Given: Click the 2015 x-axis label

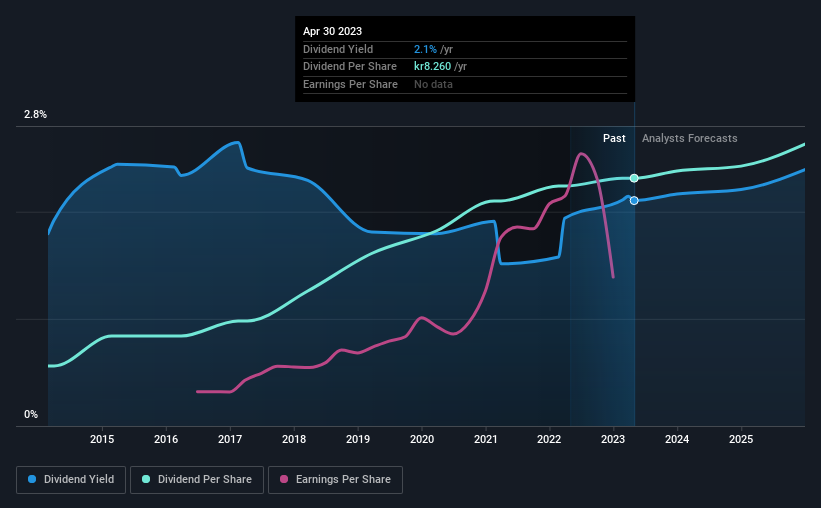Looking at the screenshot, I should (102, 439).
